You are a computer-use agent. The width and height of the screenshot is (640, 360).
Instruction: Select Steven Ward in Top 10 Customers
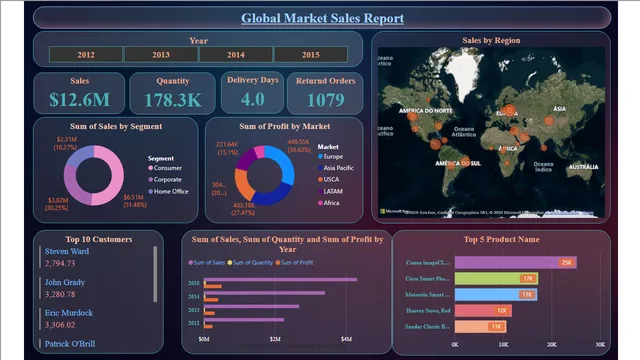pos(67,251)
